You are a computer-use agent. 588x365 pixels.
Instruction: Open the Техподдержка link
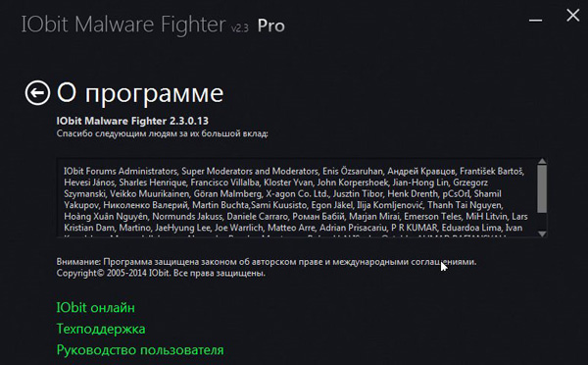click(x=101, y=329)
